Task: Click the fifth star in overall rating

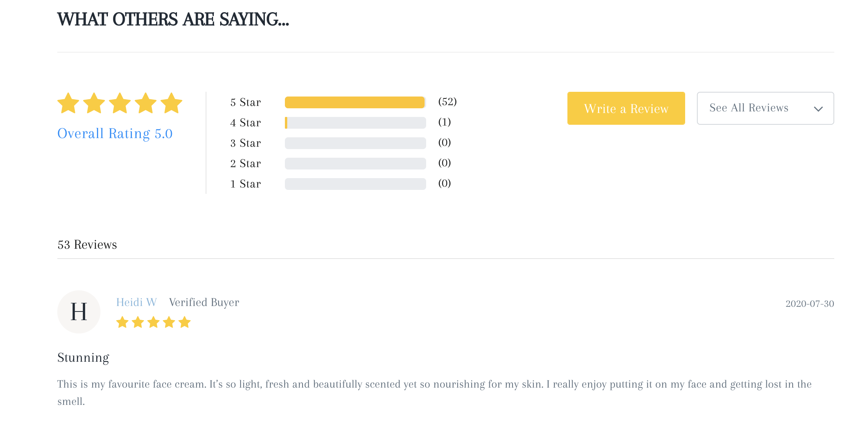Action: (x=171, y=103)
